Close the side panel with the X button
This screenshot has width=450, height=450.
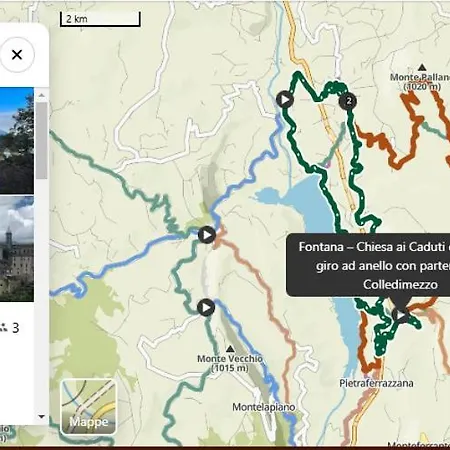17,55
